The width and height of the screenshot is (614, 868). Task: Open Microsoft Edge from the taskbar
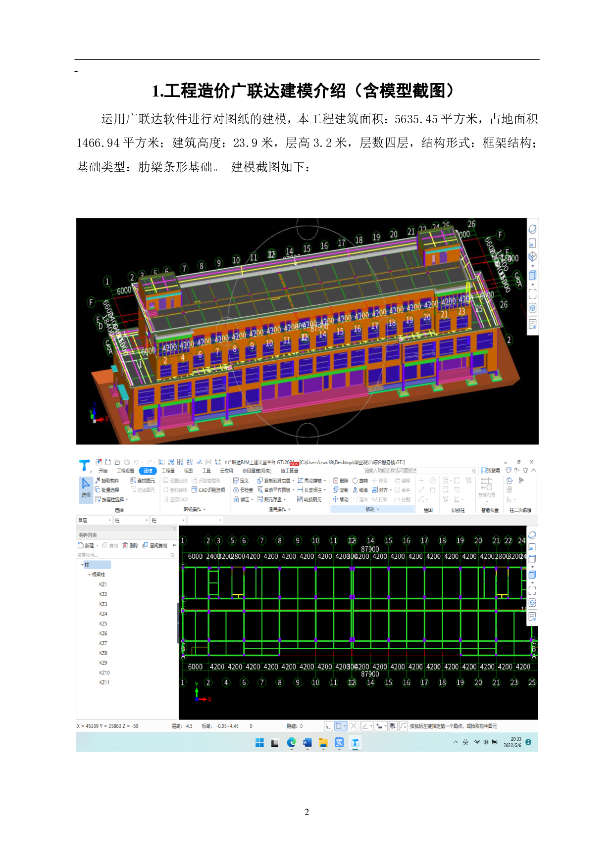[291, 742]
